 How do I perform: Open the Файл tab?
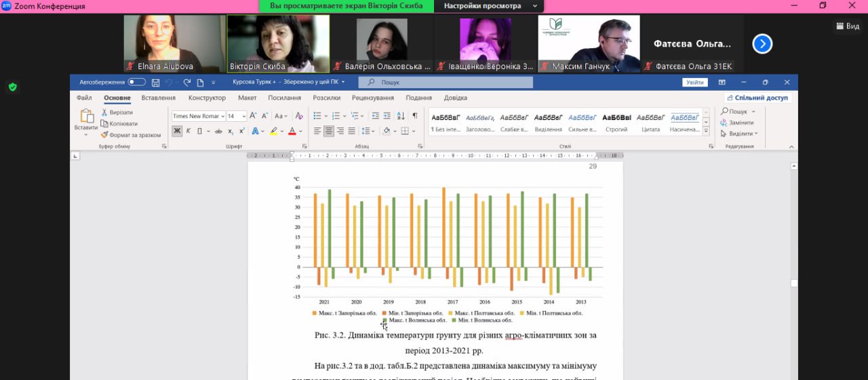85,98
